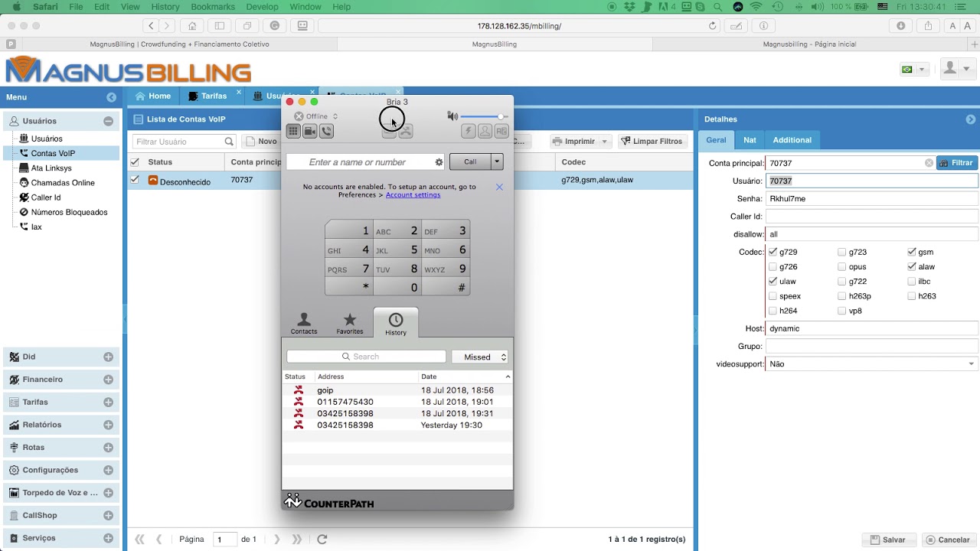Toggle the g723 codec checkbox
The width and height of the screenshot is (980, 551).
[x=842, y=252]
